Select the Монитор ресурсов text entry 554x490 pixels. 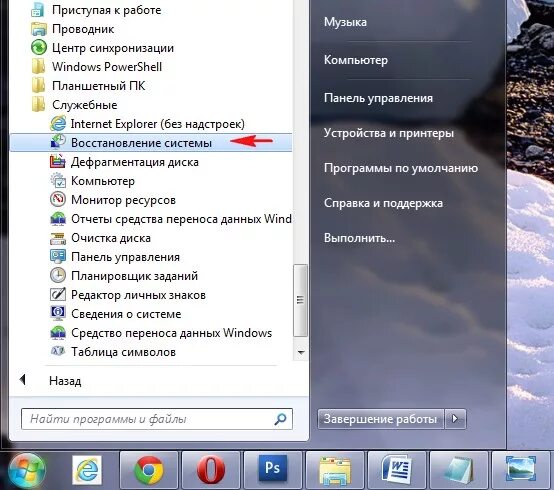123,200
